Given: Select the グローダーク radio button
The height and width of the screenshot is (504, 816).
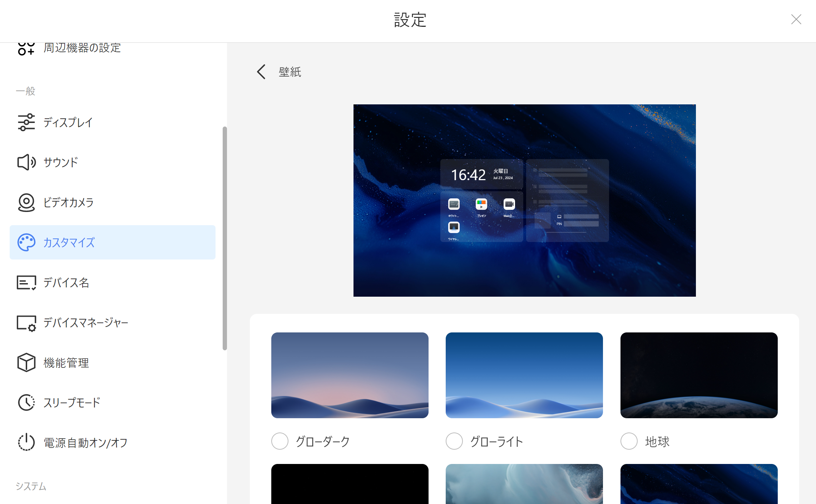Looking at the screenshot, I should [x=280, y=441].
